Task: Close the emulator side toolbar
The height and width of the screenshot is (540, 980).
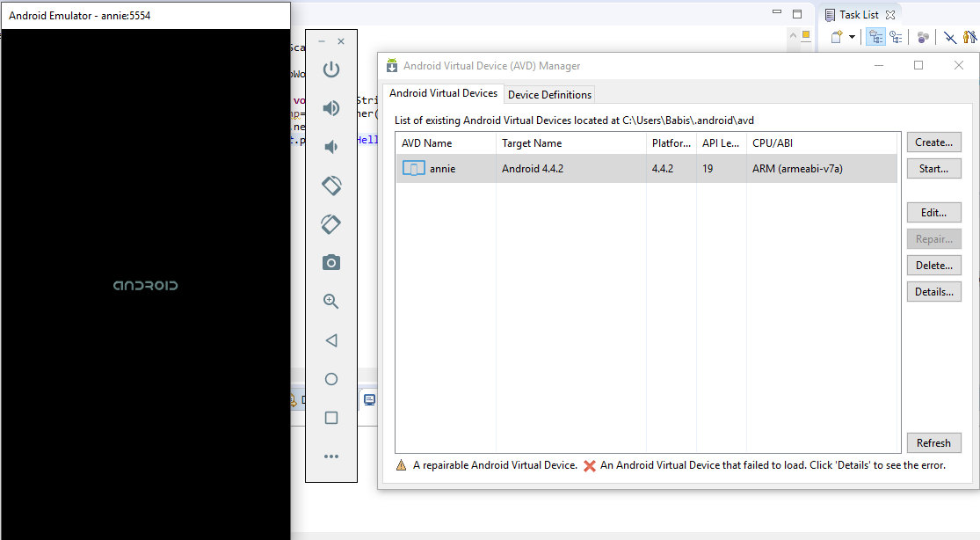Action: point(341,41)
